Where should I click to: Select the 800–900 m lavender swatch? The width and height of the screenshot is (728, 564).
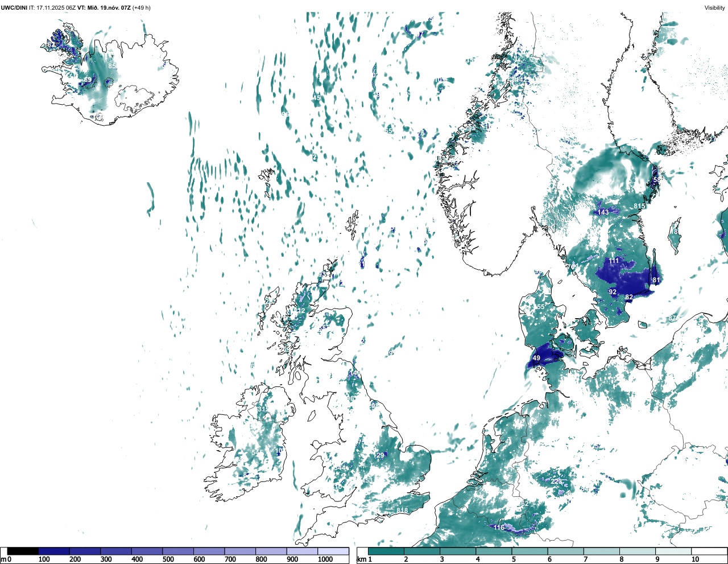(x=271, y=551)
